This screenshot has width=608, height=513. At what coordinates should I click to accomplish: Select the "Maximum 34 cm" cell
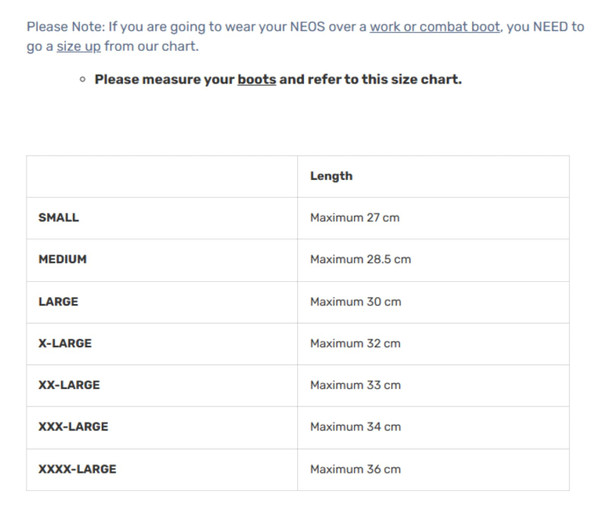tap(355, 427)
